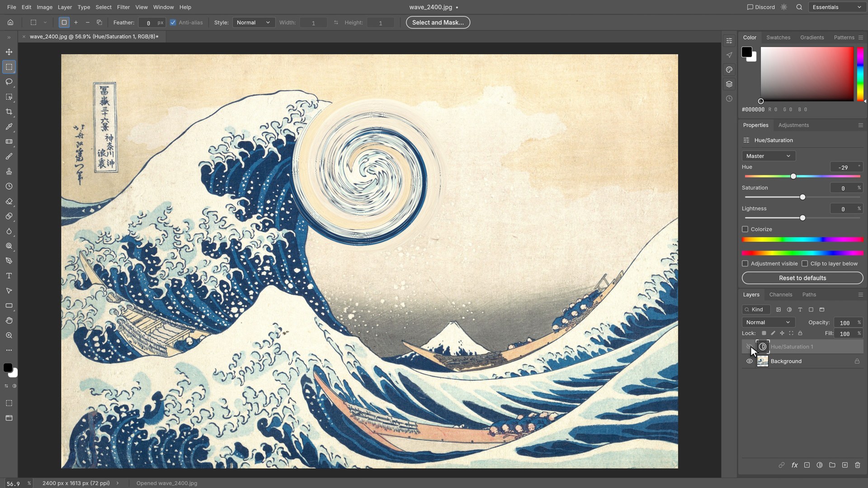Select the Crop tool
This screenshot has height=488, width=868.
(9, 112)
